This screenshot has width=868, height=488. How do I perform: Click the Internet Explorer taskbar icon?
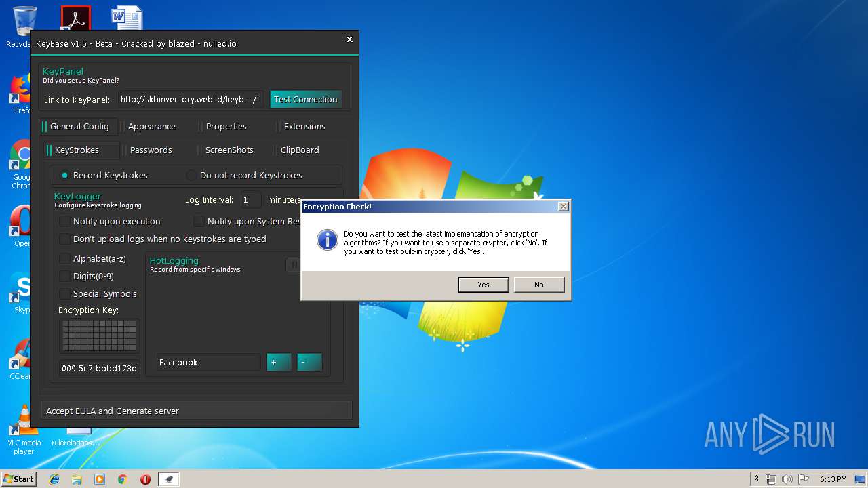click(x=54, y=479)
